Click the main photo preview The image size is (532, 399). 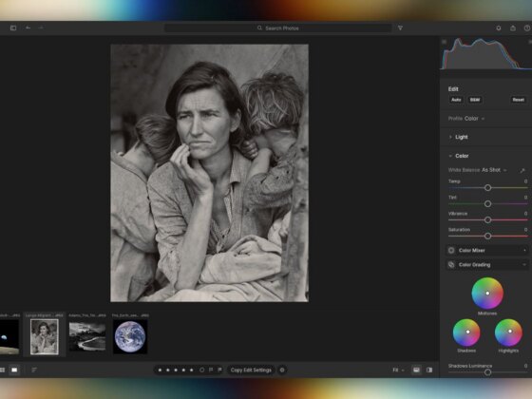coord(209,173)
